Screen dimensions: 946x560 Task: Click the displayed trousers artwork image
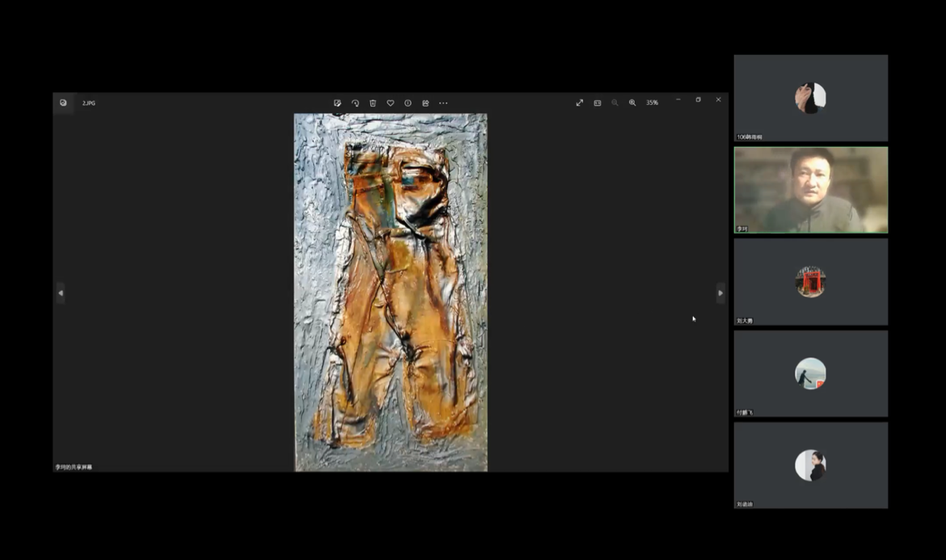391,293
